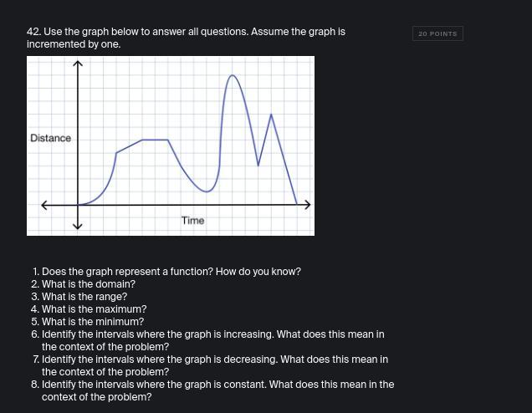The width and height of the screenshot is (532, 413).
Task: Select question 1 about representing a function
Action: 166,272
